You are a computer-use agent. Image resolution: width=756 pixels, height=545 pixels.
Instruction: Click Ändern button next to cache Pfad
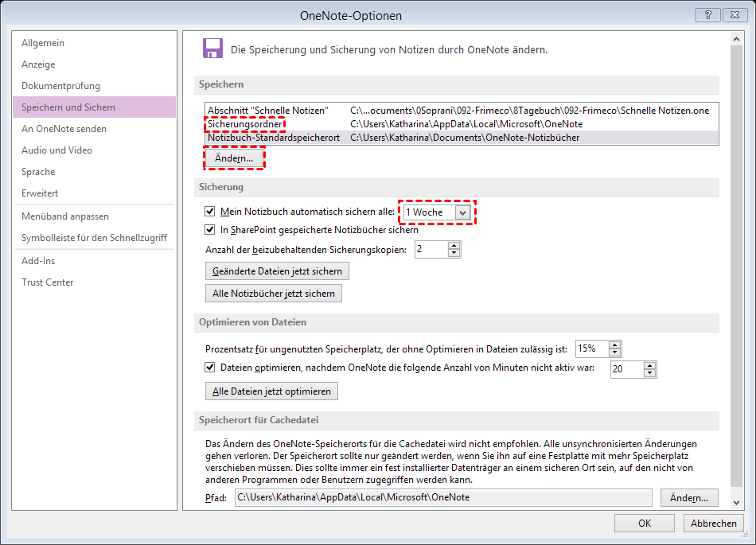point(689,498)
